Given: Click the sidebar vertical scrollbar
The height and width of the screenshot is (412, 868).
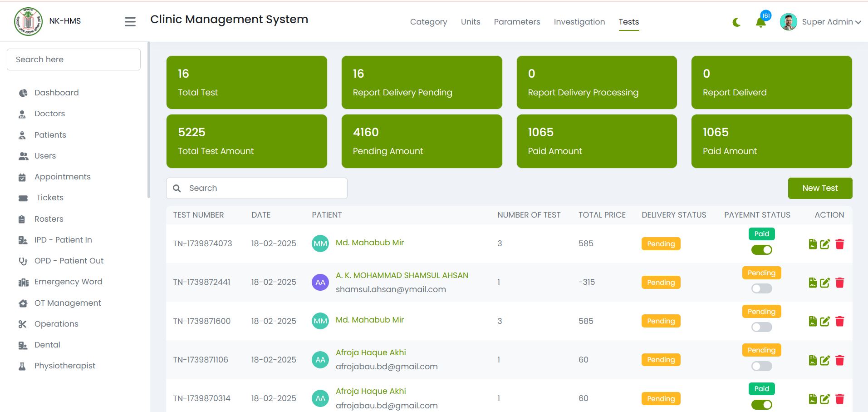Looking at the screenshot, I should coord(149,120).
